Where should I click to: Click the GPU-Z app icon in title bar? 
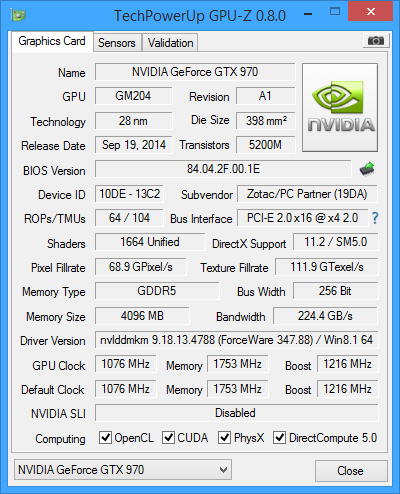click(x=18, y=15)
